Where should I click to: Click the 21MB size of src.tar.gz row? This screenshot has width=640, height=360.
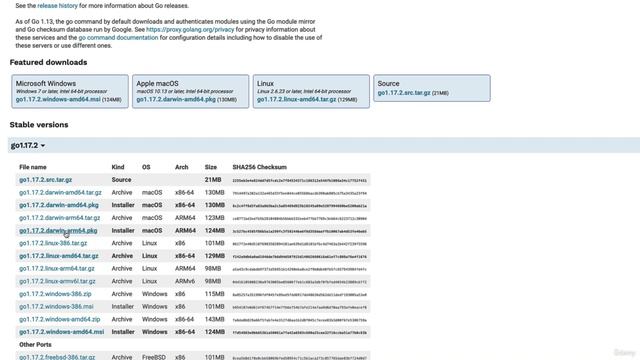pyautogui.click(x=213, y=180)
